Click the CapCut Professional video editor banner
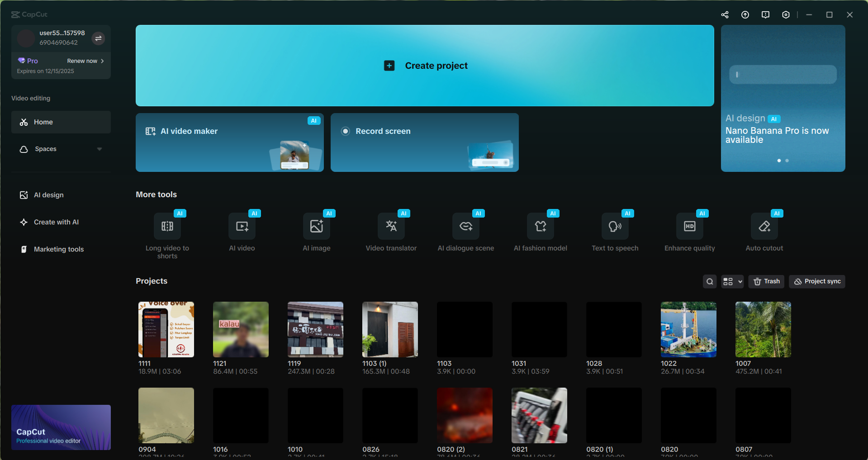The image size is (868, 460). pyautogui.click(x=61, y=427)
